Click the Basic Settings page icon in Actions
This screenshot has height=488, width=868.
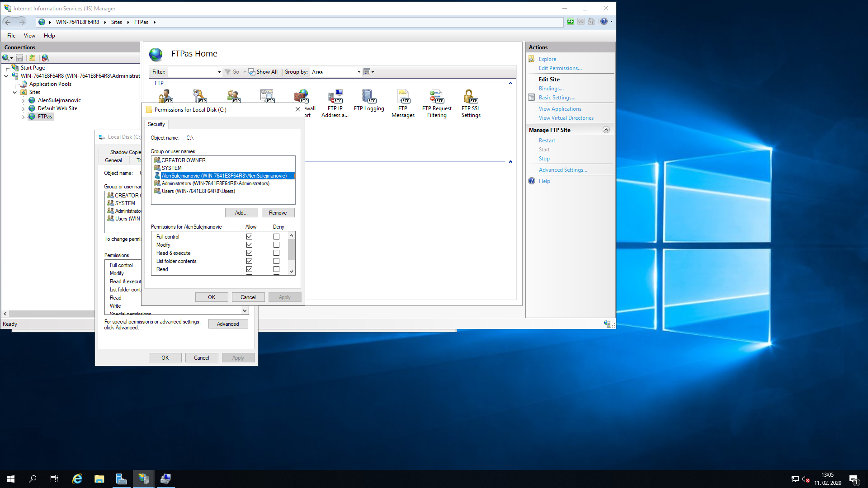pyautogui.click(x=532, y=98)
